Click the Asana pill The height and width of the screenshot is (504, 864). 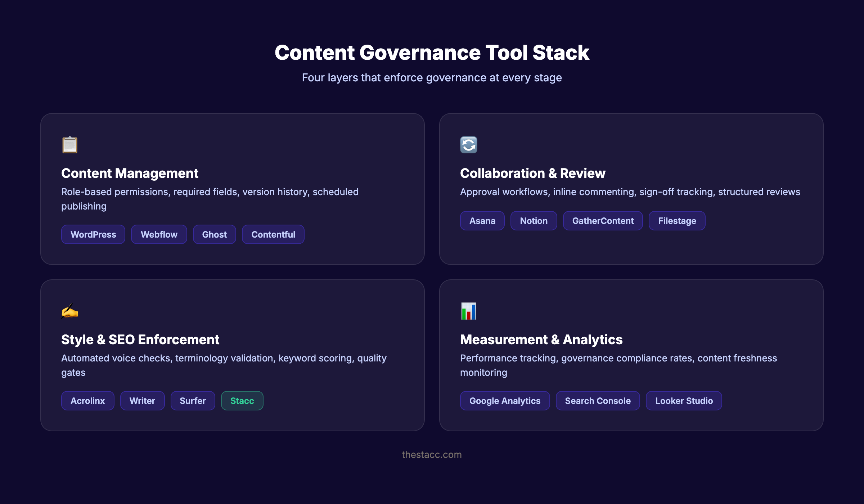pos(482,221)
